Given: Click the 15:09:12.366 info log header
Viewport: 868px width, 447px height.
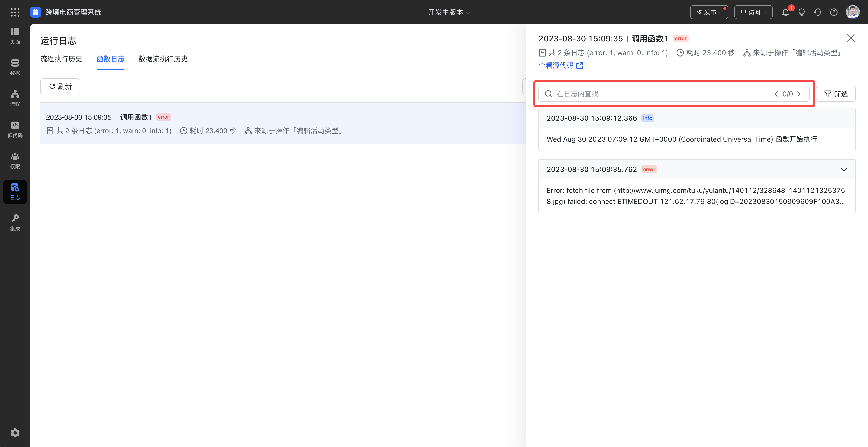Looking at the screenshot, I should 697,118.
